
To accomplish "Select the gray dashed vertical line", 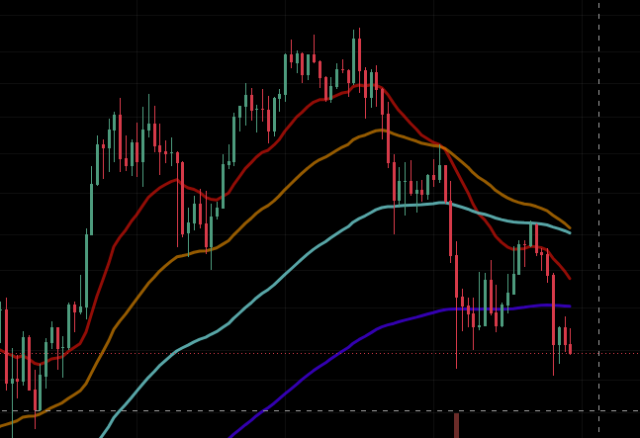I will point(599,219).
